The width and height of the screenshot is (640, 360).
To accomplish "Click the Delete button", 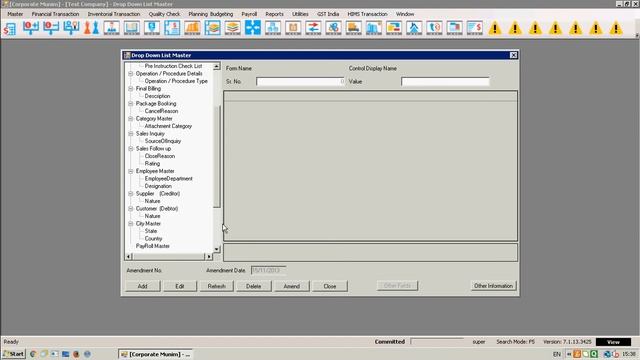I will 253,286.
